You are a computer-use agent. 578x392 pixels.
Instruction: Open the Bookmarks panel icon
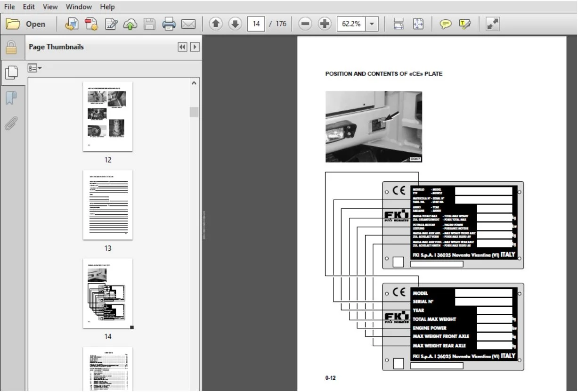click(x=11, y=98)
